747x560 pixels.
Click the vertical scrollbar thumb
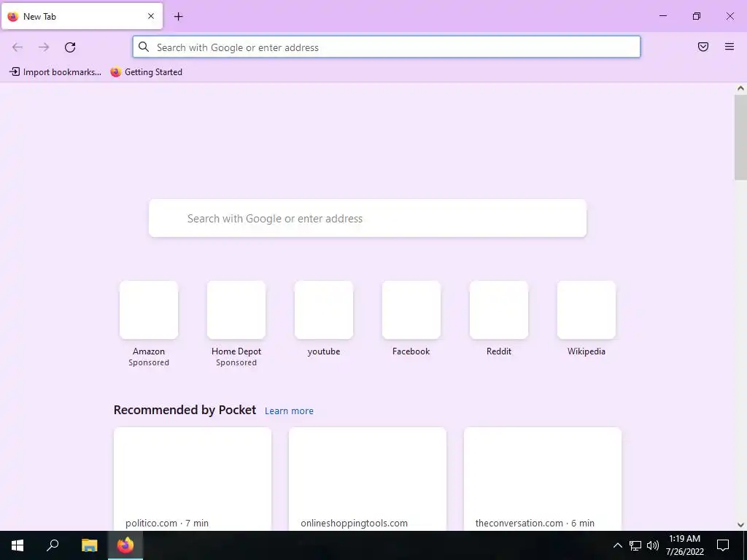point(740,137)
